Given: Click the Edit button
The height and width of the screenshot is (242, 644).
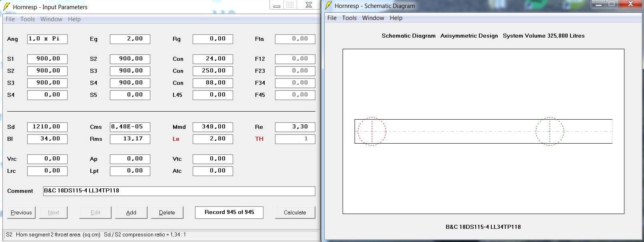Looking at the screenshot, I should [x=95, y=212].
